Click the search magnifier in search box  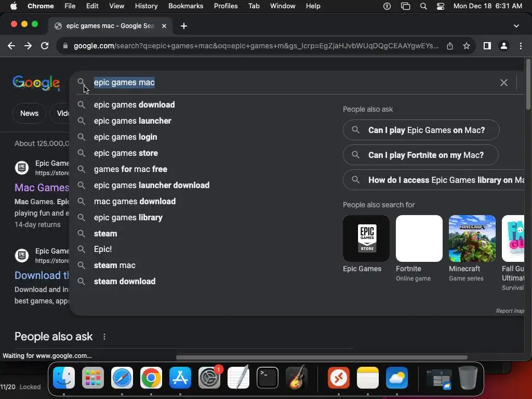81,82
